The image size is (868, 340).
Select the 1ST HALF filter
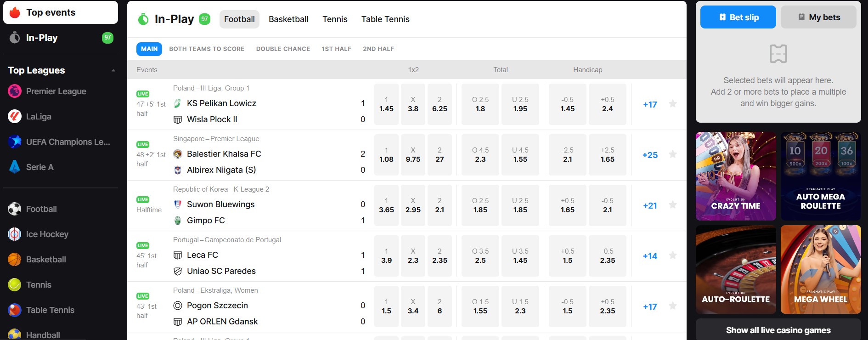coord(337,49)
